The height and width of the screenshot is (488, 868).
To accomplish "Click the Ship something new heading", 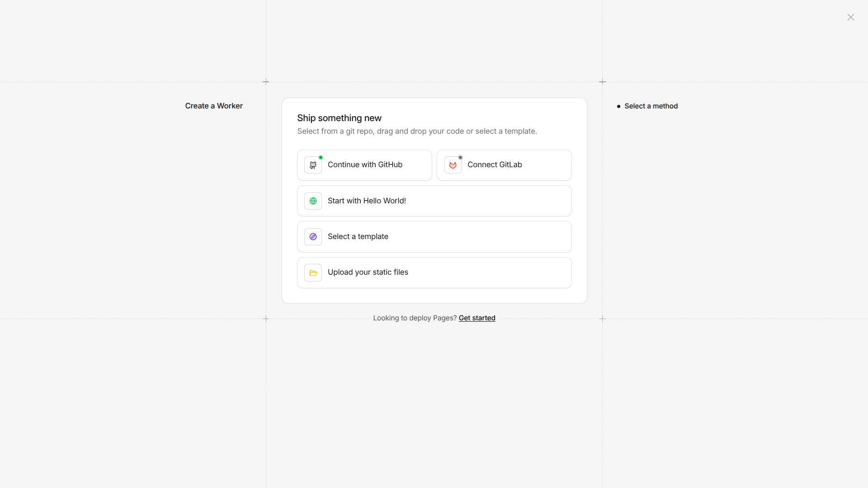I will (339, 118).
